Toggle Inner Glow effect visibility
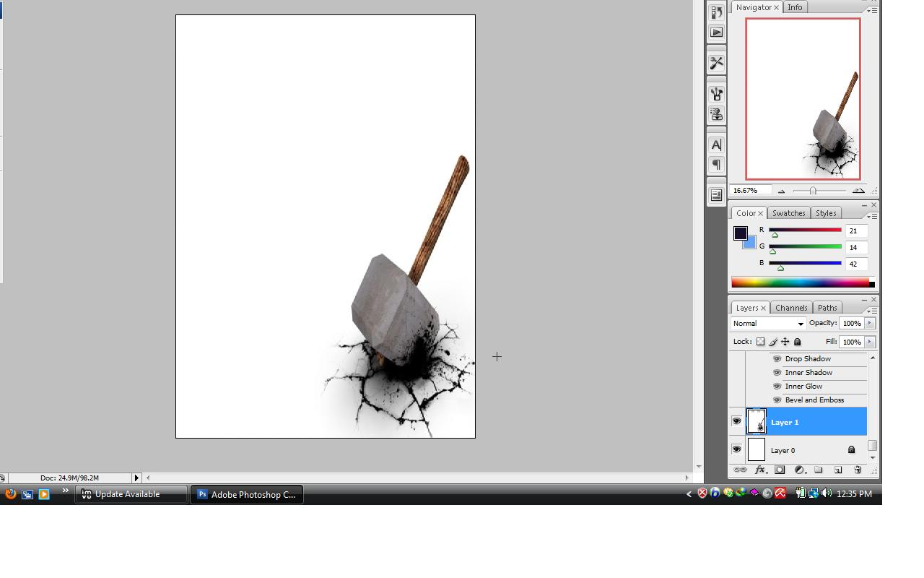 tap(777, 386)
